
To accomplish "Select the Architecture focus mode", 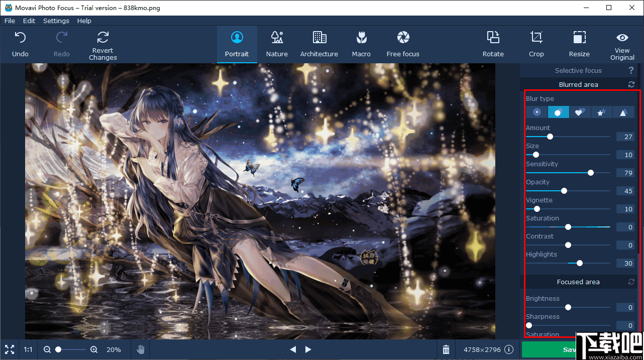I will (319, 44).
